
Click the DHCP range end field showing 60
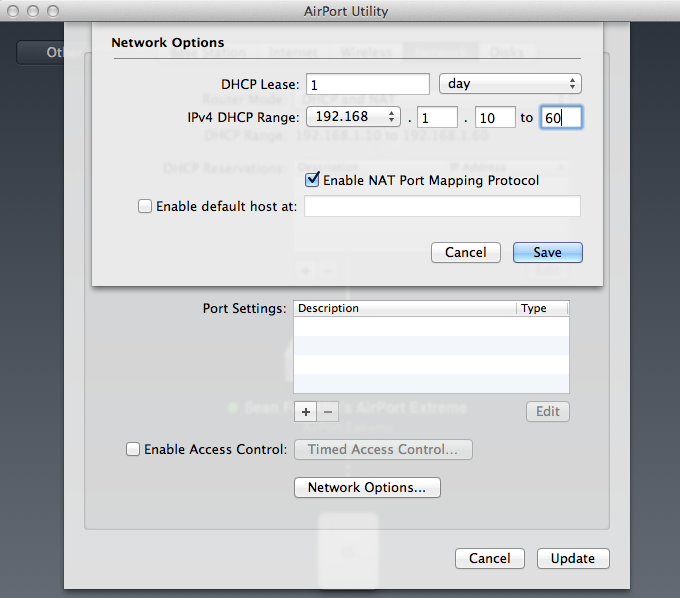[561, 118]
